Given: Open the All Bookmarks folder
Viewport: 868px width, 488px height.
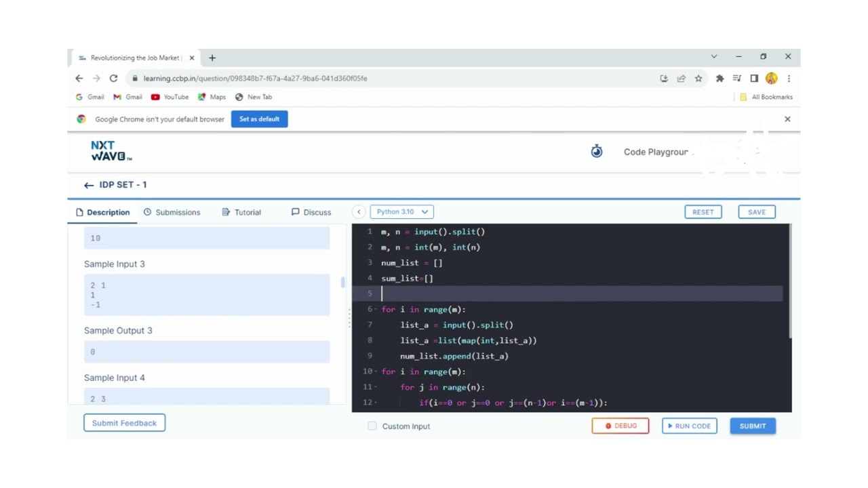Looking at the screenshot, I should (x=766, y=97).
